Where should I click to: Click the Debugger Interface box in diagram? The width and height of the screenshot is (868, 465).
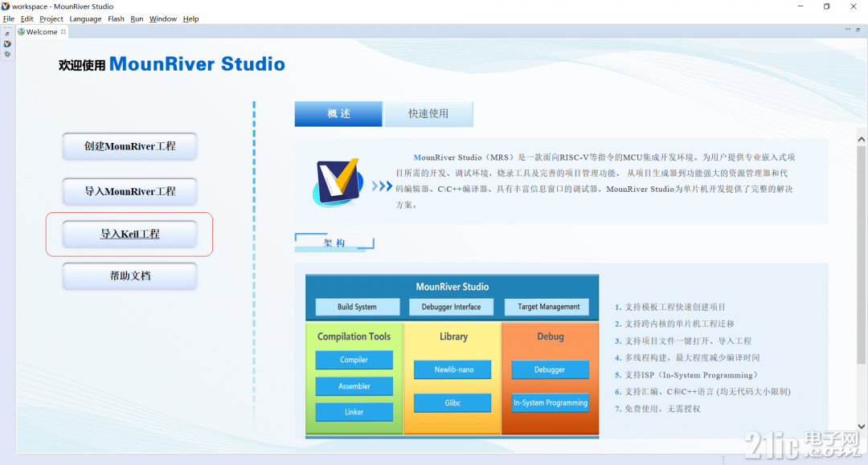click(x=451, y=307)
